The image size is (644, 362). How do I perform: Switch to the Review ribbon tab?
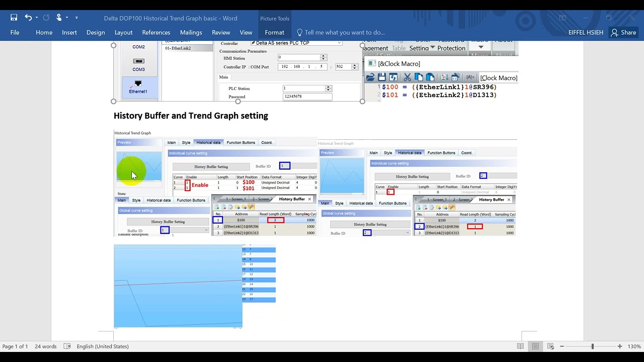click(221, 32)
